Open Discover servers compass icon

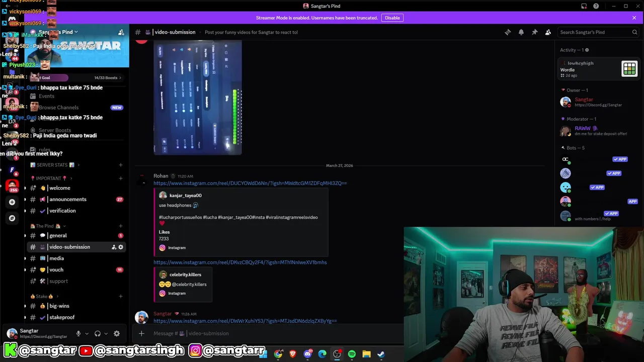pyautogui.click(x=12, y=218)
